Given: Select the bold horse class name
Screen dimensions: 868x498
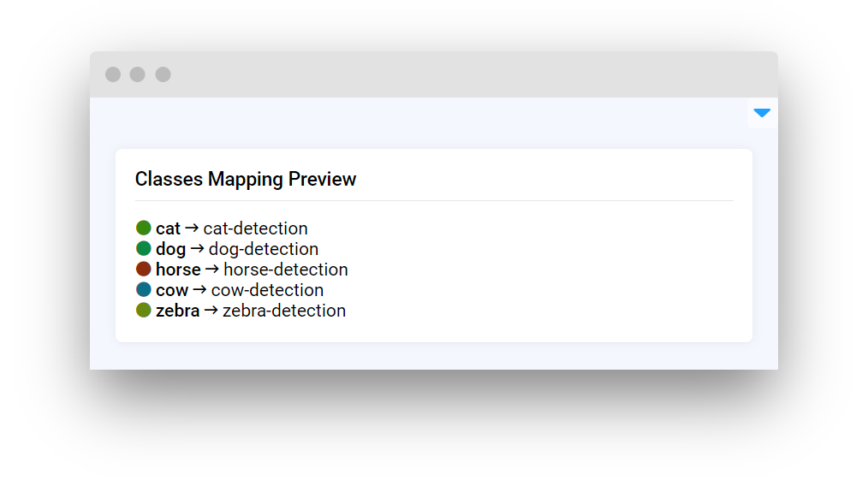Looking at the screenshot, I should 178,270.
